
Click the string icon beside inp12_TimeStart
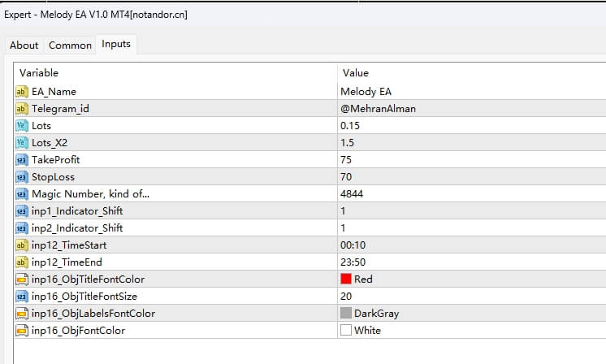(x=22, y=245)
